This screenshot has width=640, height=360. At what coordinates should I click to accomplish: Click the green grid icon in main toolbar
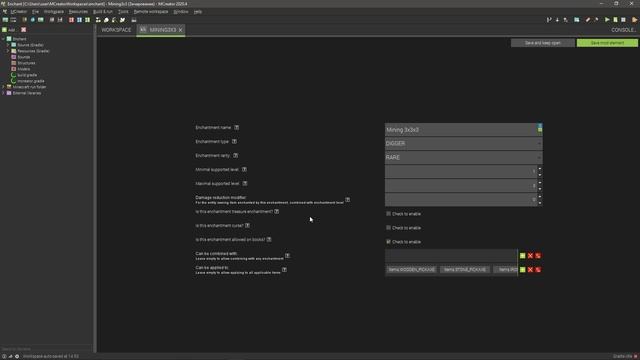(x=87, y=20)
